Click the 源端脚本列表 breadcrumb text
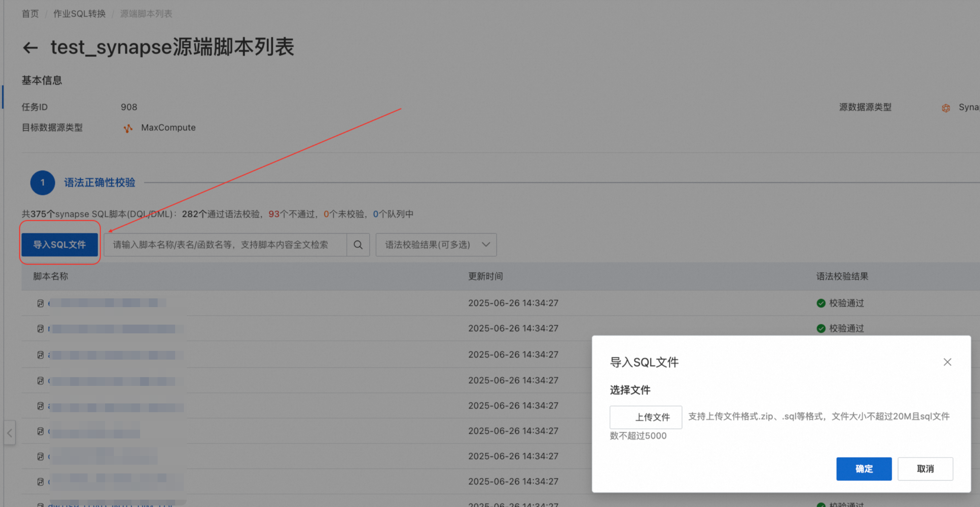Screen dimensions: 980x507 click(146, 14)
